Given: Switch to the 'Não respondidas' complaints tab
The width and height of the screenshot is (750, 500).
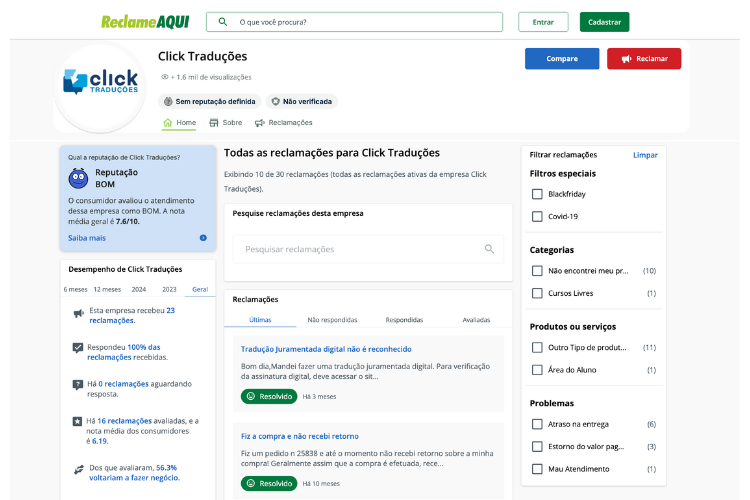Looking at the screenshot, I should tap(332, 320).
